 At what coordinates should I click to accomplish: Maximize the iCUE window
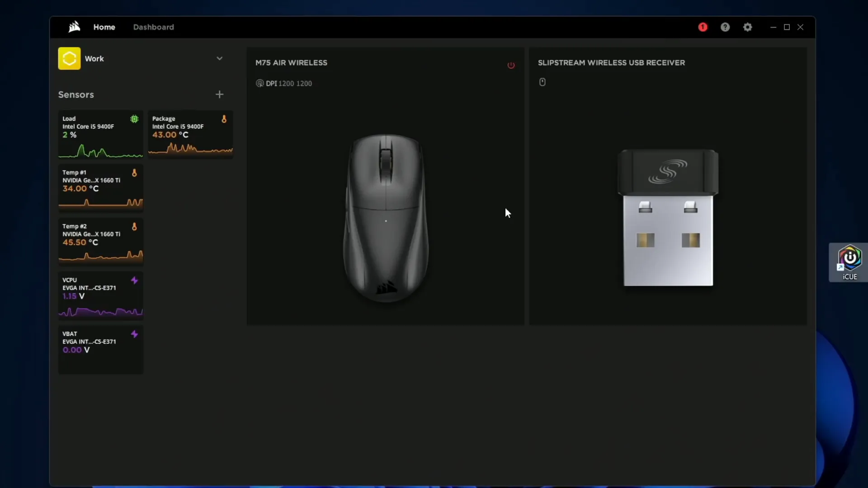click(x=787, y=27)
